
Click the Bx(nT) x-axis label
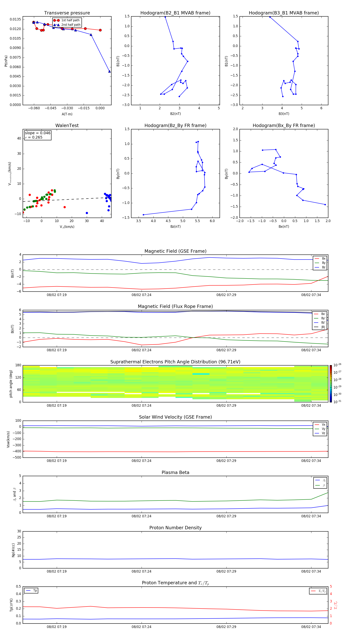[x=284, y=227]
